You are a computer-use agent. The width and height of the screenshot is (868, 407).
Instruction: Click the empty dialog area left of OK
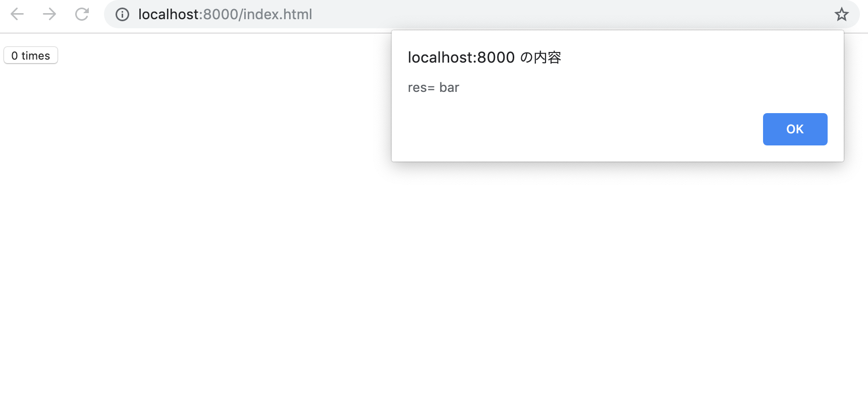575,129
